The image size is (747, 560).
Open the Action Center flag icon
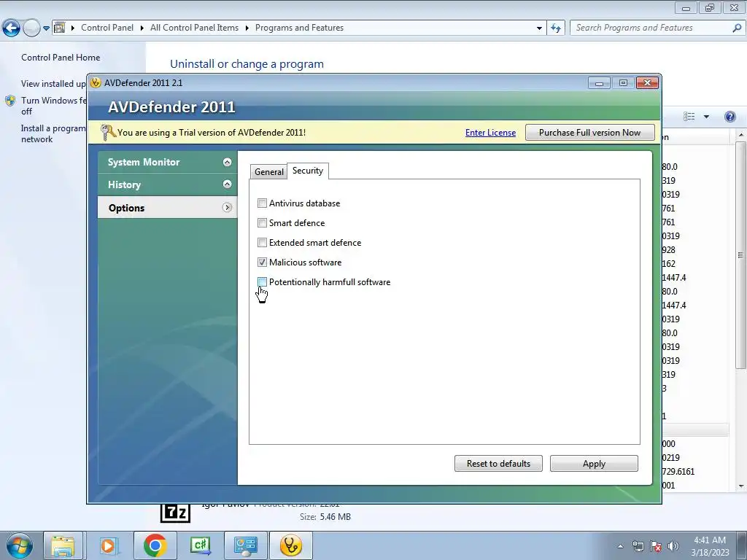[x=656, y=546]
